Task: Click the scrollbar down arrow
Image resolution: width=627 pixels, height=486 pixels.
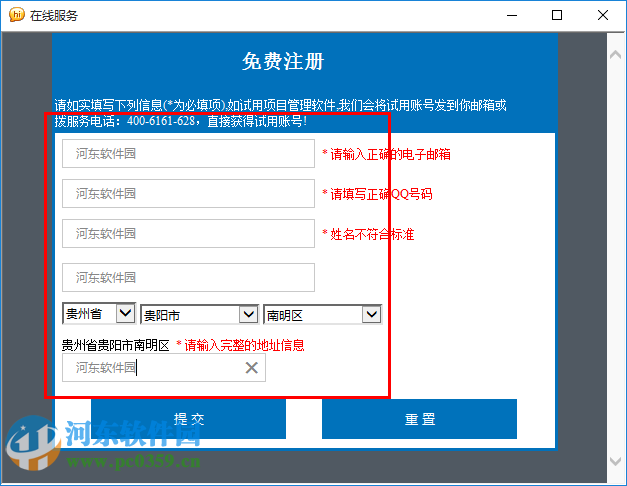Action: [x=615, y=461]
